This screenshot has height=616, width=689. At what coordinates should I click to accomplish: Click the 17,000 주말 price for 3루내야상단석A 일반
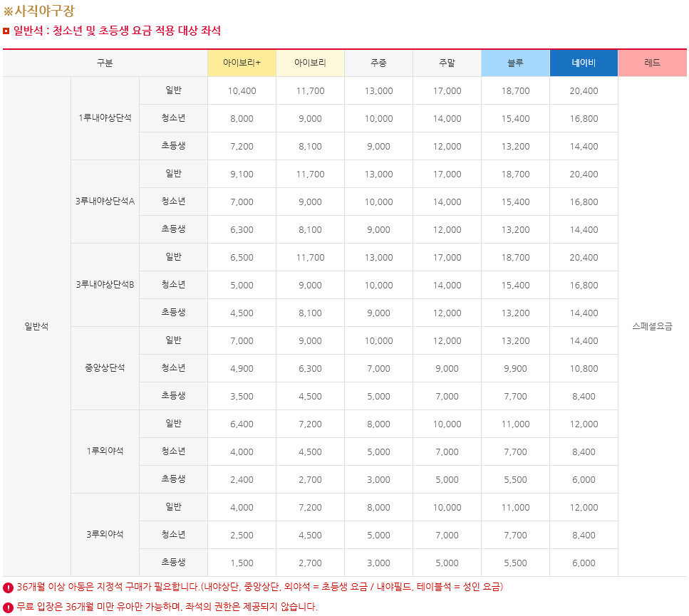(447, 174)
